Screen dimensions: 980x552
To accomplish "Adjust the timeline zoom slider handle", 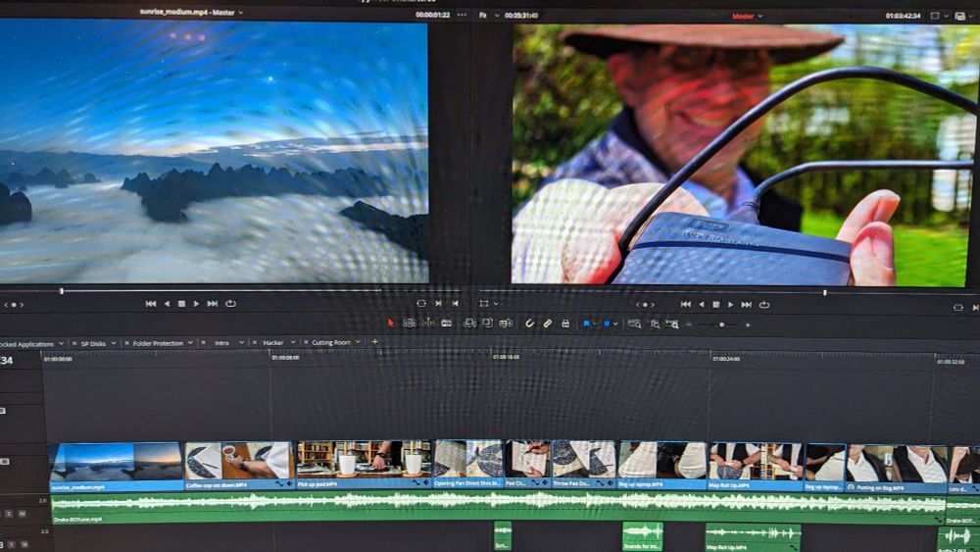I will (x=722, y=325).
